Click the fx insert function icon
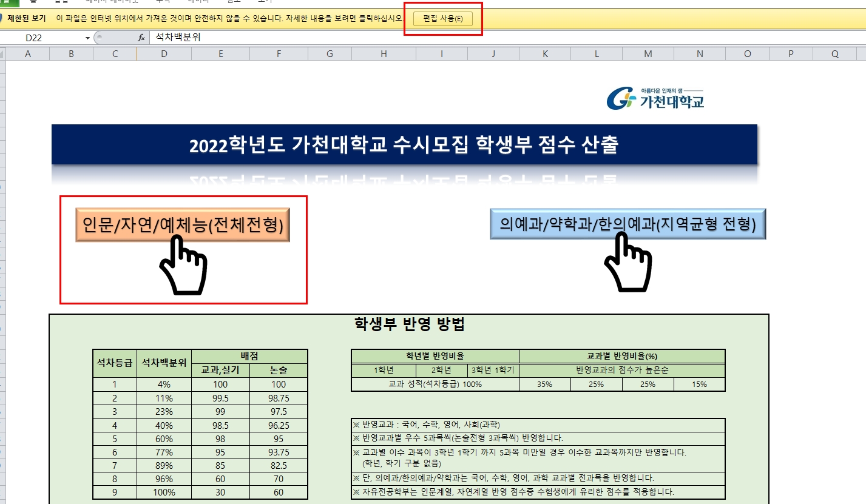The height and width of the screenshot is (504, 866). coord(141,38)
